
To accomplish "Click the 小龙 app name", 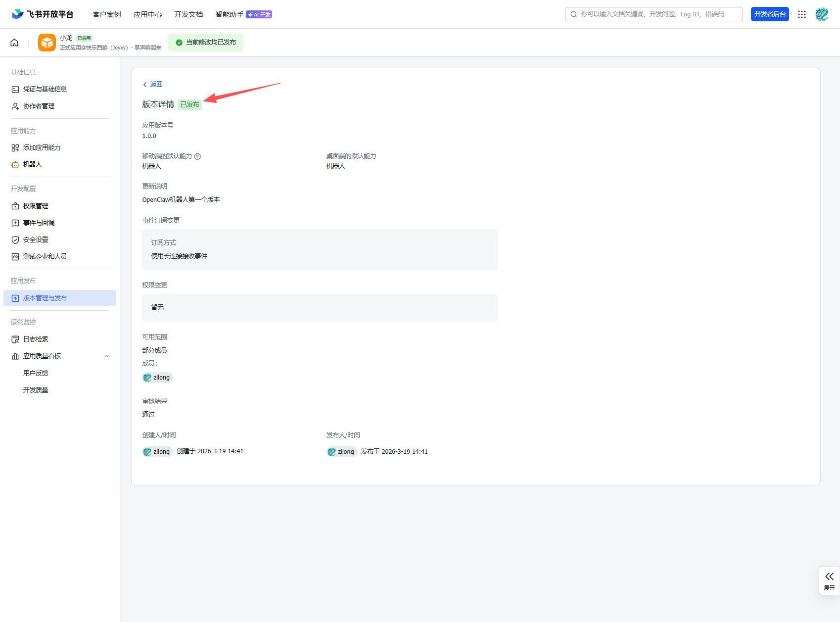I will [66, 38].
